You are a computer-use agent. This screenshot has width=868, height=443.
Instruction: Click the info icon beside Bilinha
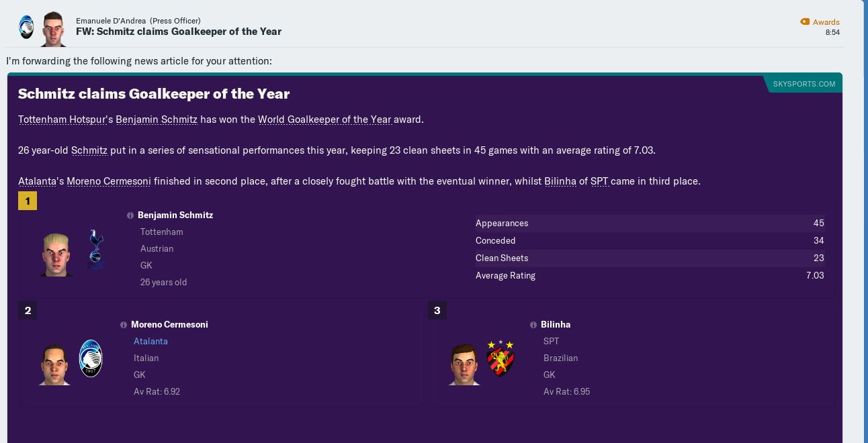coord(533,324)
